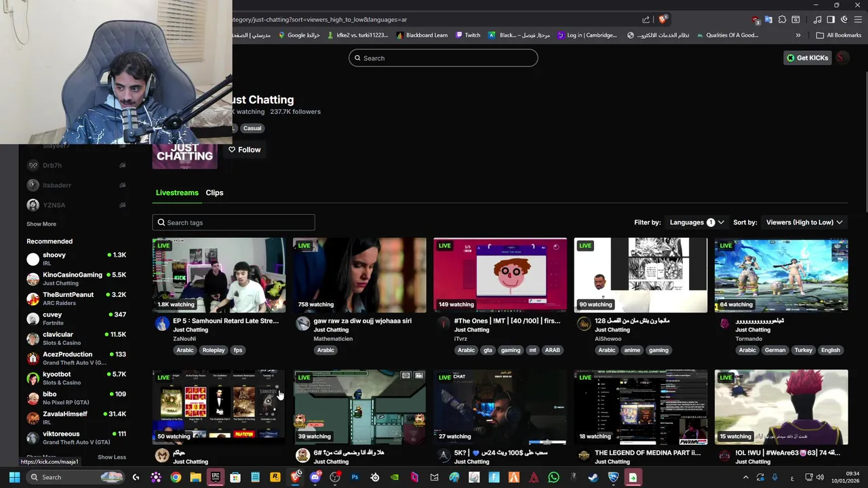868x488 pixels.
Task: Open the Brave Shields icon
Action: click(663, 20)
